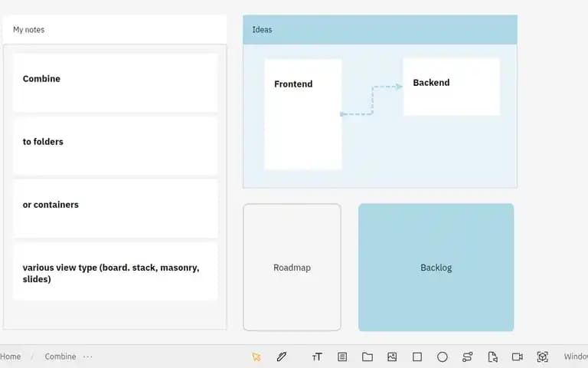Select the pointer cursor tool
The height and width of the screenshot is (368, 588).
256,356
